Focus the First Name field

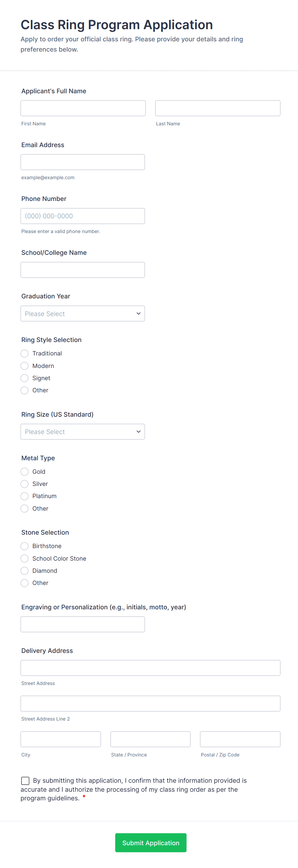[83, 108]
